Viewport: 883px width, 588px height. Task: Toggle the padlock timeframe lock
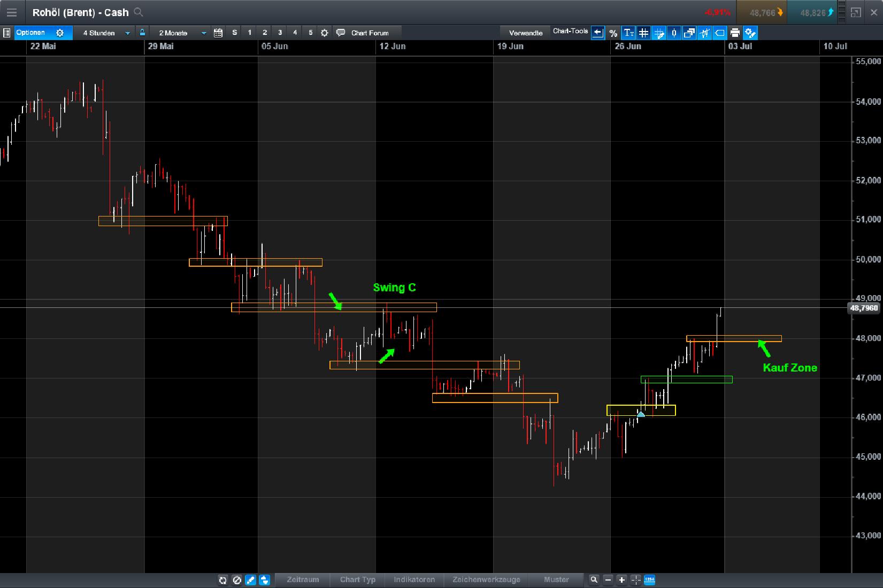tap(142, 33)
